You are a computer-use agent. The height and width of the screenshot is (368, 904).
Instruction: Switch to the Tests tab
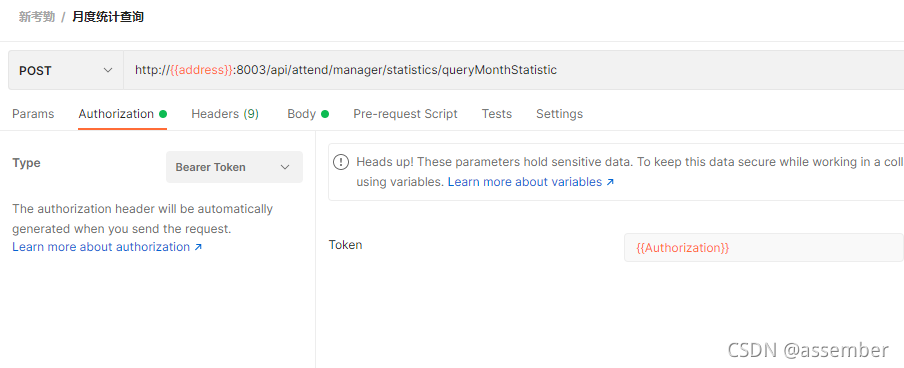pyautogui.click(x=497, y=114)
